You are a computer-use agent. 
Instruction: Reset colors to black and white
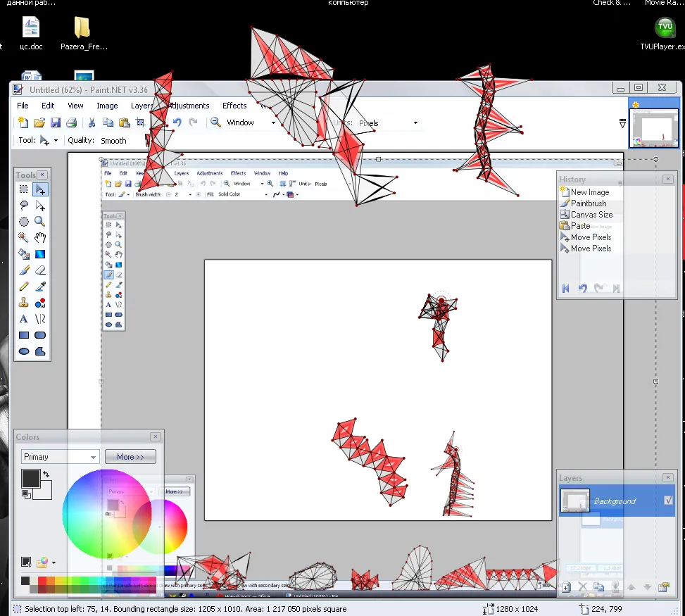25,494
